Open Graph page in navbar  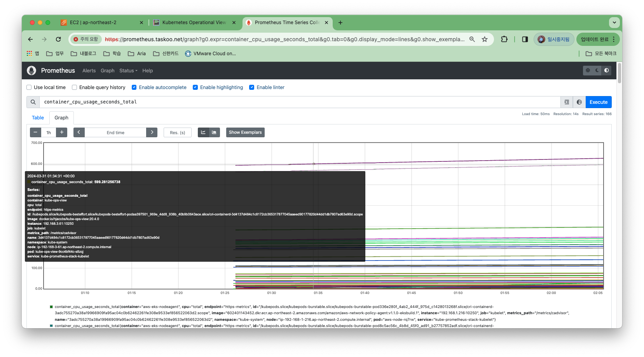(x=108, y=71)
